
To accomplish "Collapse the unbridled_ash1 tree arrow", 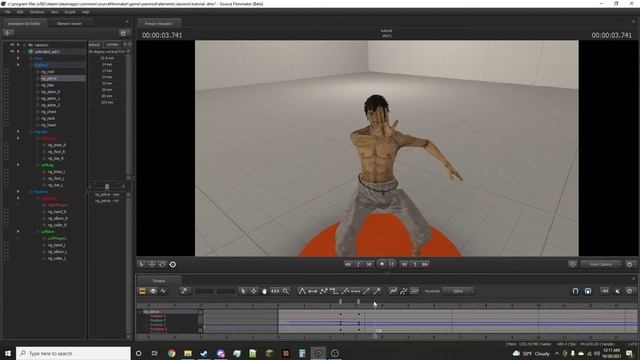I will 18,51.
